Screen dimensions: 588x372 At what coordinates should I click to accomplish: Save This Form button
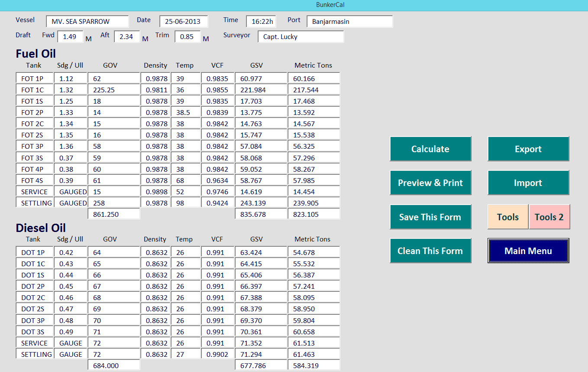pyautogui.click(x=430, y=217)
